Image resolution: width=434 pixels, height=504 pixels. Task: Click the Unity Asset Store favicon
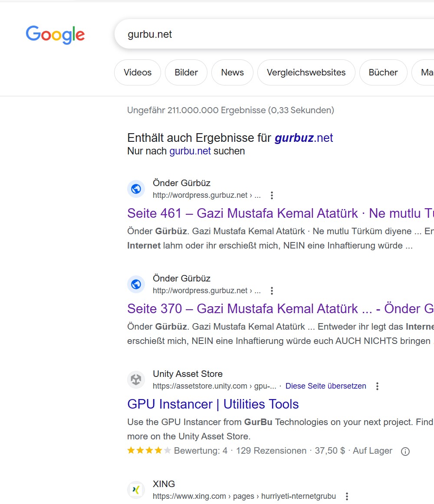coord(136,380)
